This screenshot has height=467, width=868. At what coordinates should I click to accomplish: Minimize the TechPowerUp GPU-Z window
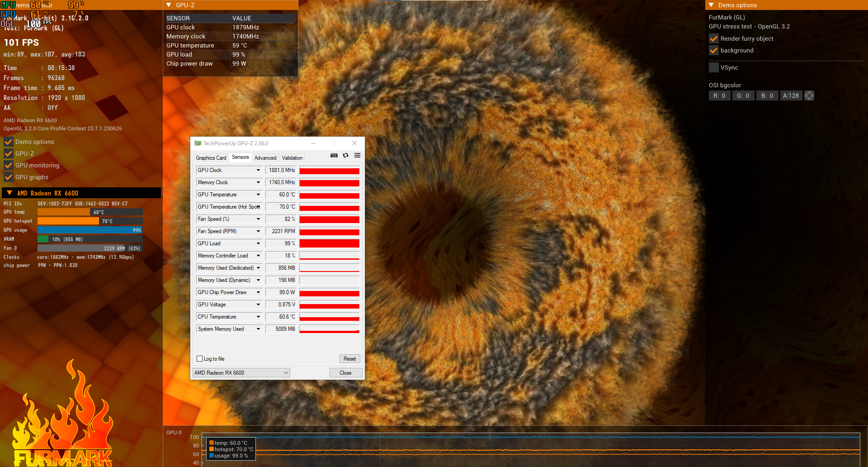click(313, 143)
